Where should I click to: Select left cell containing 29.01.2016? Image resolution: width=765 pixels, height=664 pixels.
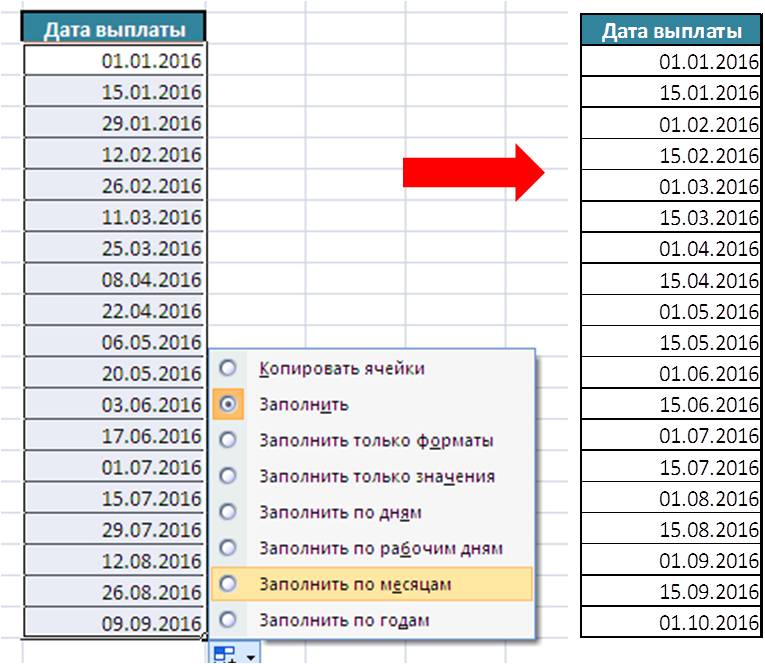114,122
